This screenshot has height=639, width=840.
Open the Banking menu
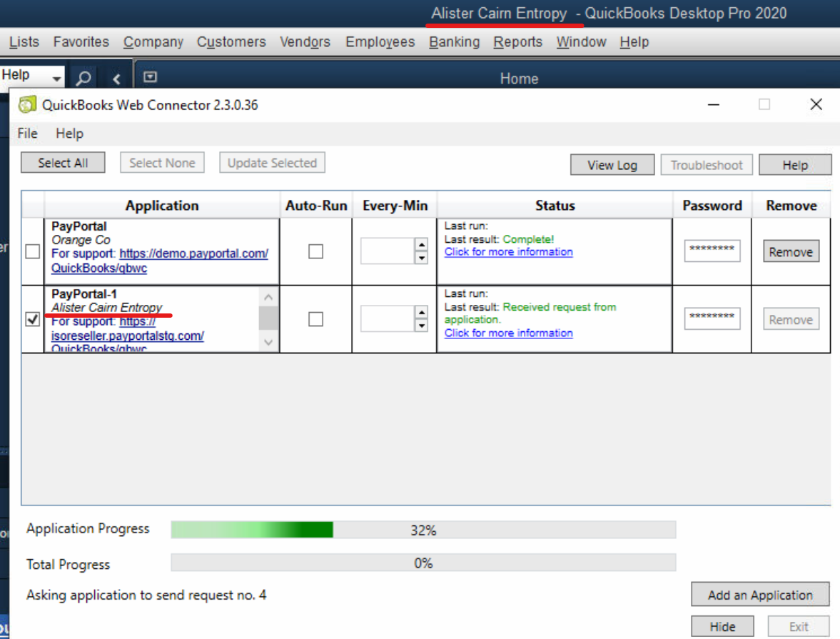click(455, 42)
